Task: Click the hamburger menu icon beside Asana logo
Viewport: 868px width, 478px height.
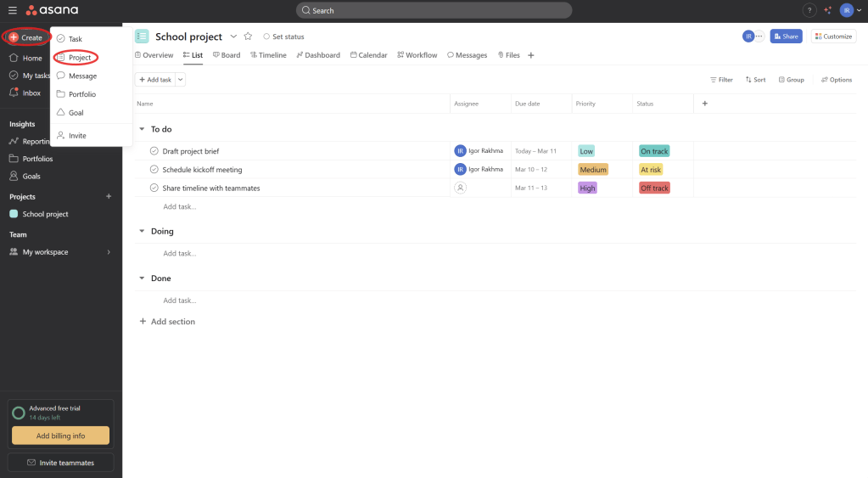Action: [12, 10]
